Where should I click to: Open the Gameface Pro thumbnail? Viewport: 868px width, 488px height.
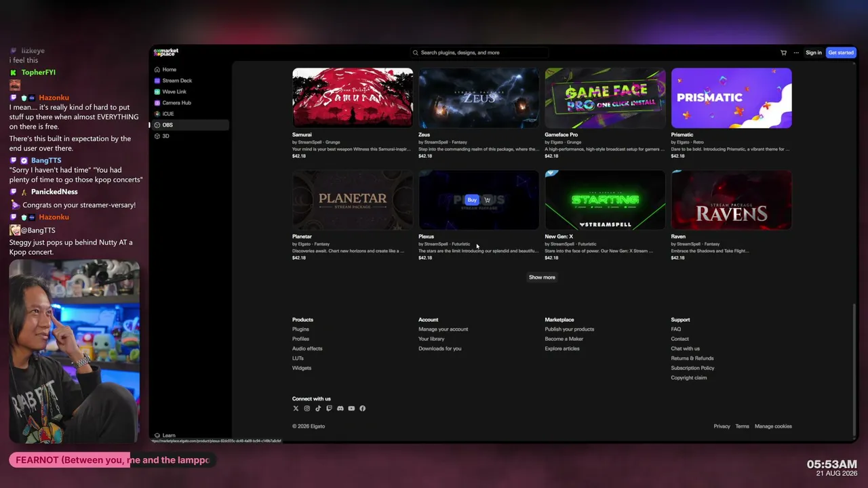[605, 98]
